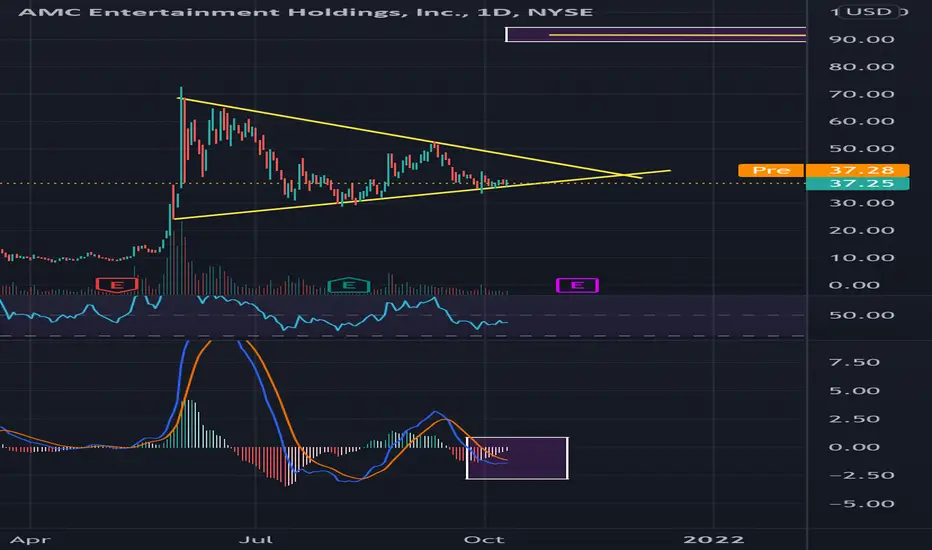Select the purple rectangle near 90.00
The height and width of the screenshot is (550, 932).
(x=656, y=34)
